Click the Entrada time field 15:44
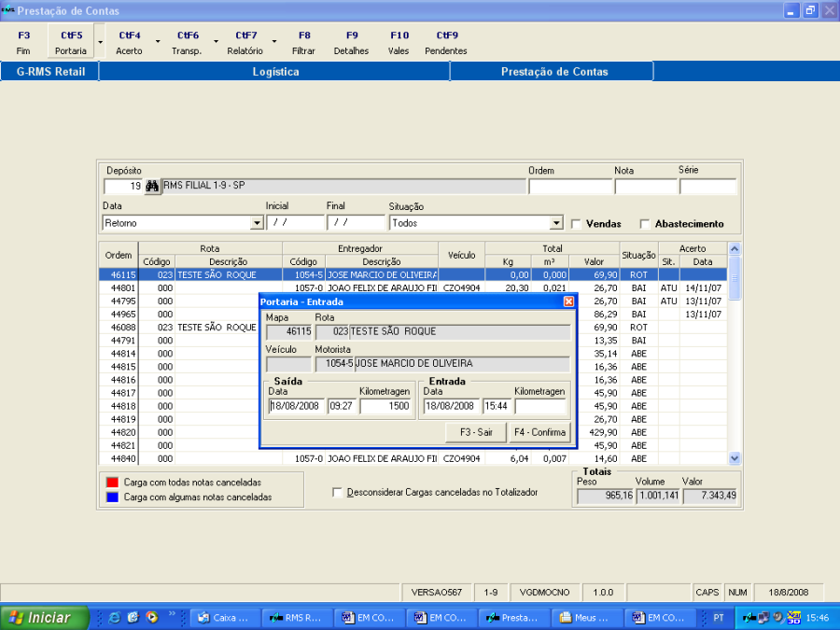Screen dimensions: 840x630 pyautogui.click(x=497, y=406)
